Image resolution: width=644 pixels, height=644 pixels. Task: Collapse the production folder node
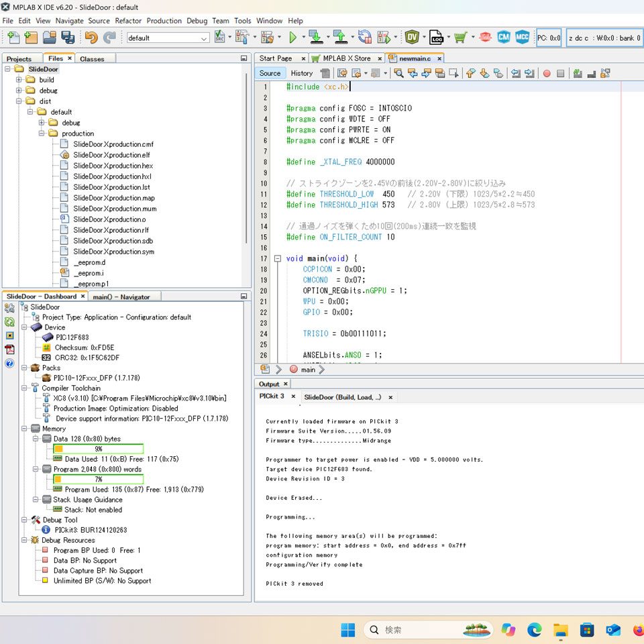[42, 133]
